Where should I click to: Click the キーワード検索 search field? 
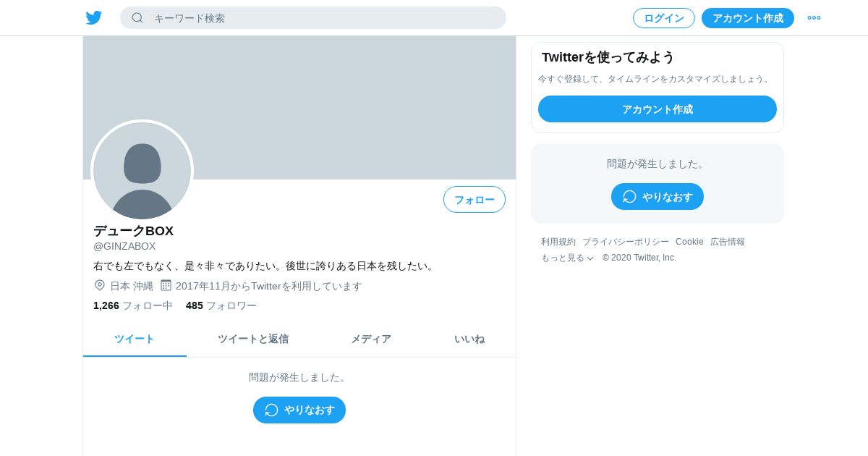click(x=313, y=18)
